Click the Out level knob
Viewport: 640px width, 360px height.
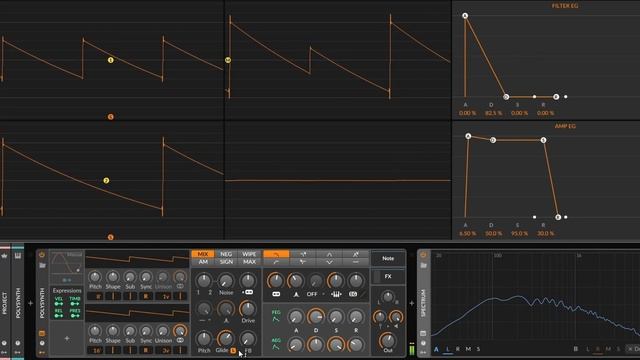[x=387, y=340]
